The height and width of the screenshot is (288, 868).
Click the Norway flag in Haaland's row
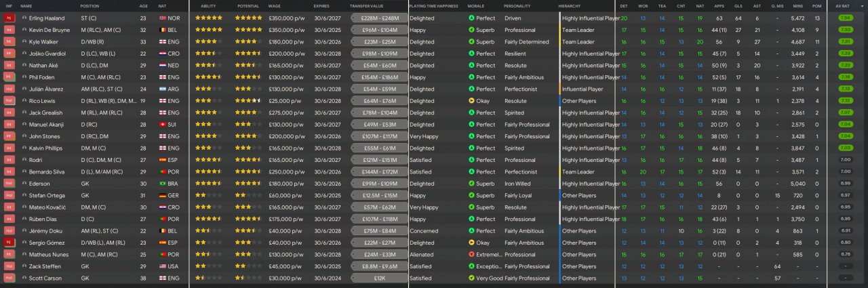[161, 18]
